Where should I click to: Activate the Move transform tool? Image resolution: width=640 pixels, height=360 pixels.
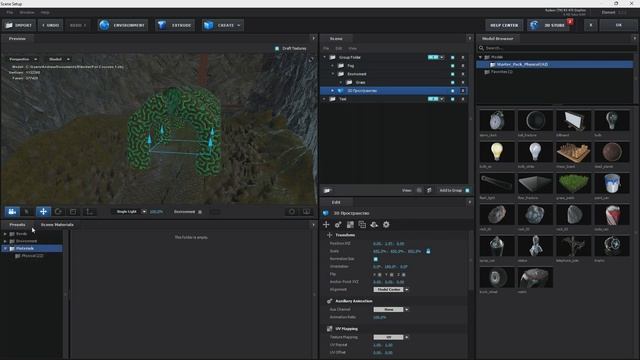click(43, 211)
